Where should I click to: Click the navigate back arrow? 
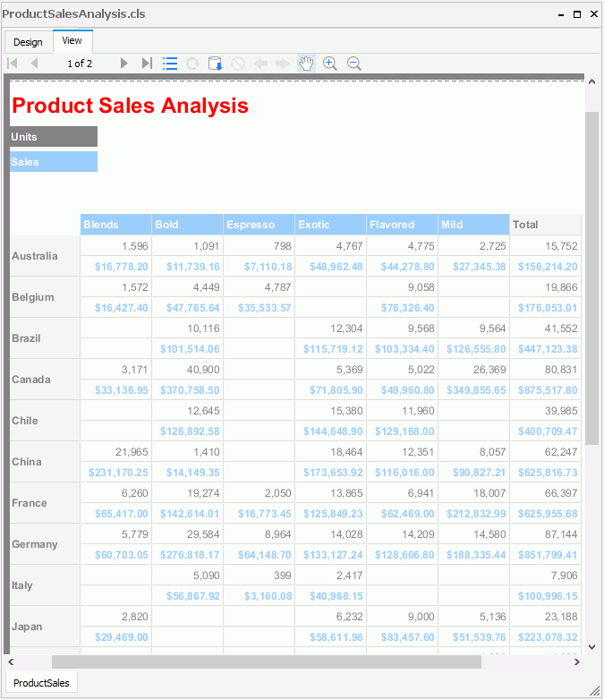(260, 64)
